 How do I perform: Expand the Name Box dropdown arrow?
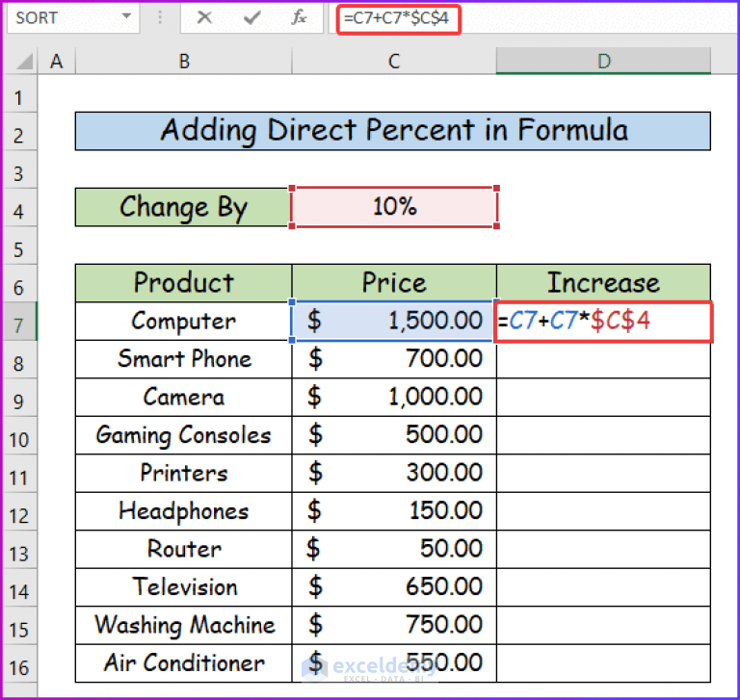pyautogui.click(x=126, y=17)
